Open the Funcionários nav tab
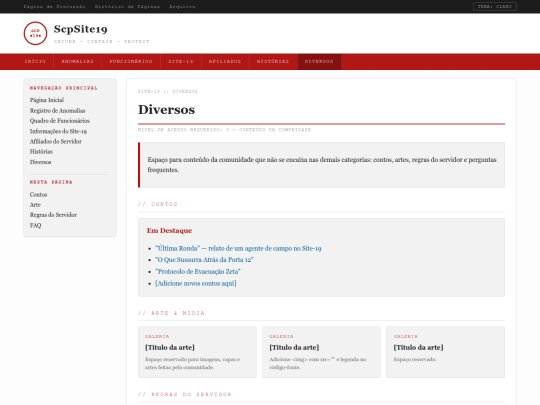The image size is (540, 405). point(131,62)
